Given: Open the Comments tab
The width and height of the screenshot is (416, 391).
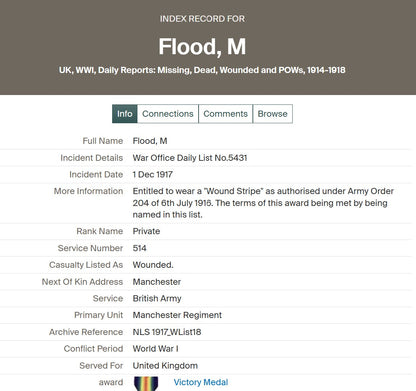Looking at the screenshot, I should 226,114.
